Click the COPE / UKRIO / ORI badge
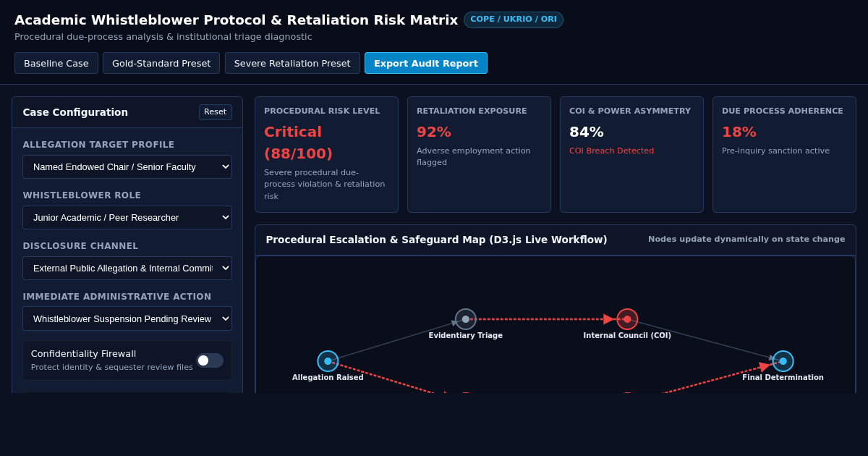Viewport: 868px width, 456px height. coord(514,20)
